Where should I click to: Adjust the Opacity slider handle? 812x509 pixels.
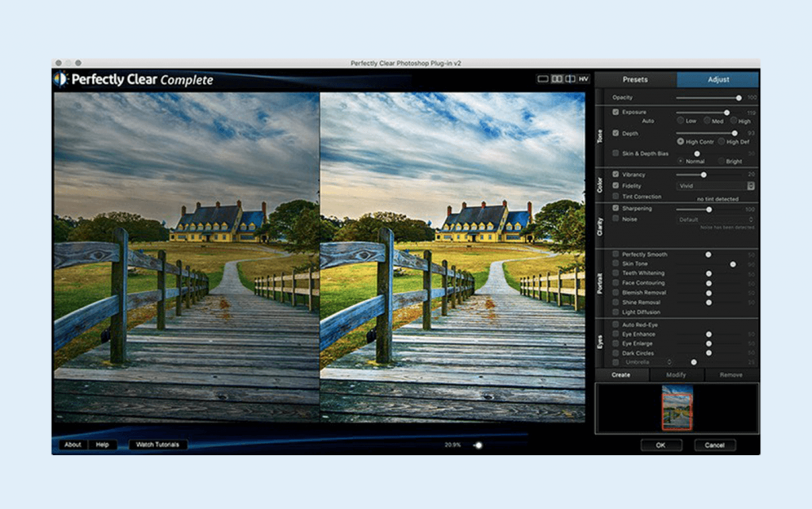tap(738, 98)
